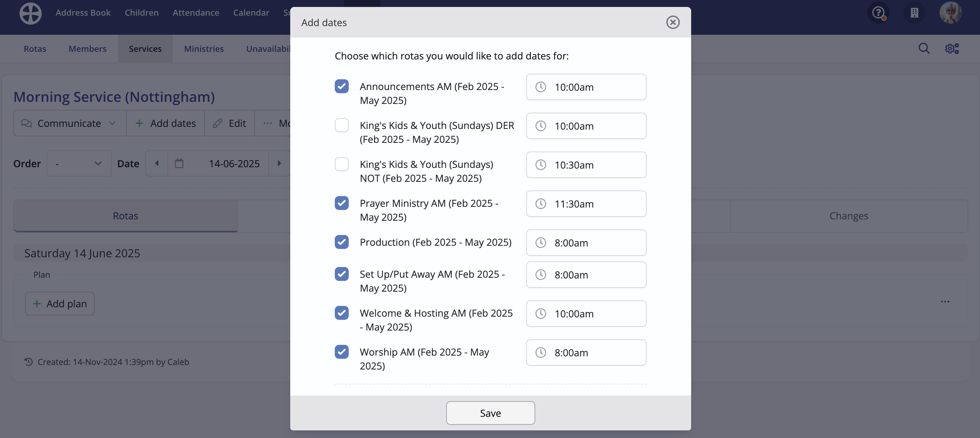The height and width of the screenshot is (438, 980).
Task: Click the search magnifier icon
Action: [x=924, y=49]
